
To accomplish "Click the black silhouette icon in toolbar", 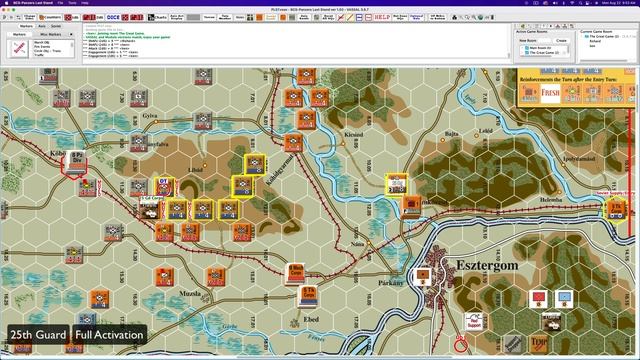I will point(455,17).
